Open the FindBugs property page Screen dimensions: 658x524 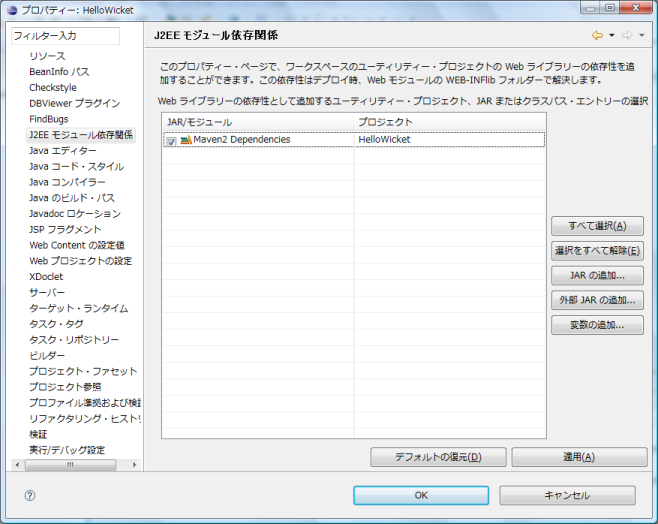tap(49, 119)
